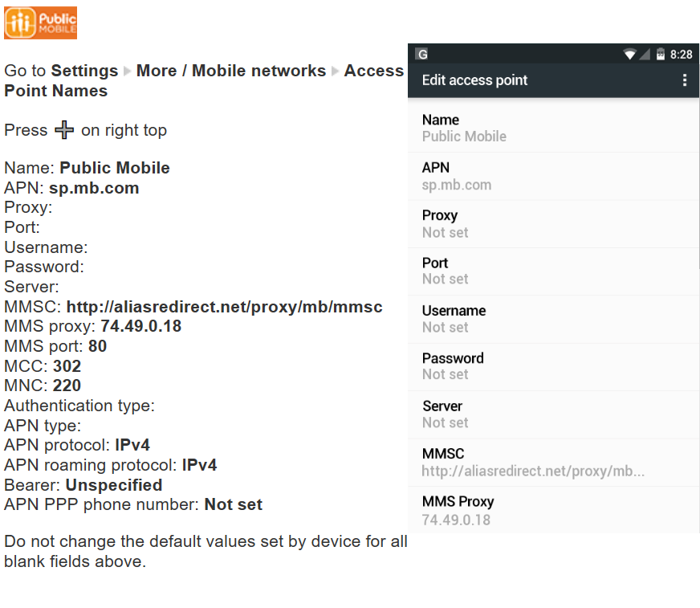Tap the cellular signal icon
700x608 pixels.
coord(645,55)
